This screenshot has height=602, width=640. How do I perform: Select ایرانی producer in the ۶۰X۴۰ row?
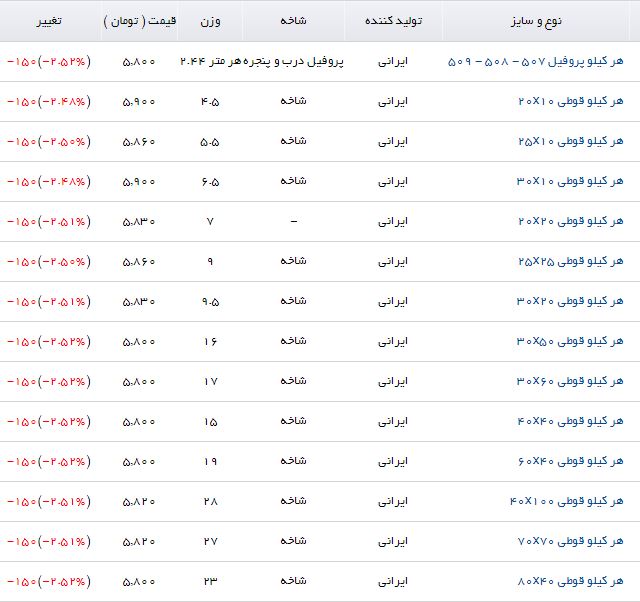[393, 462]
